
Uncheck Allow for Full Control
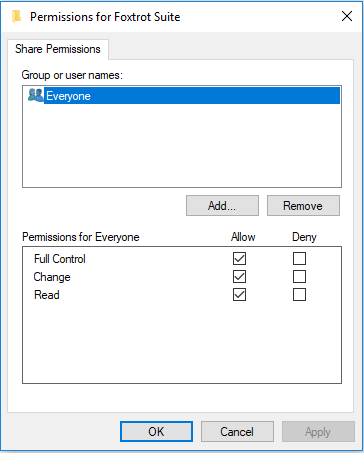click(239, 259)
